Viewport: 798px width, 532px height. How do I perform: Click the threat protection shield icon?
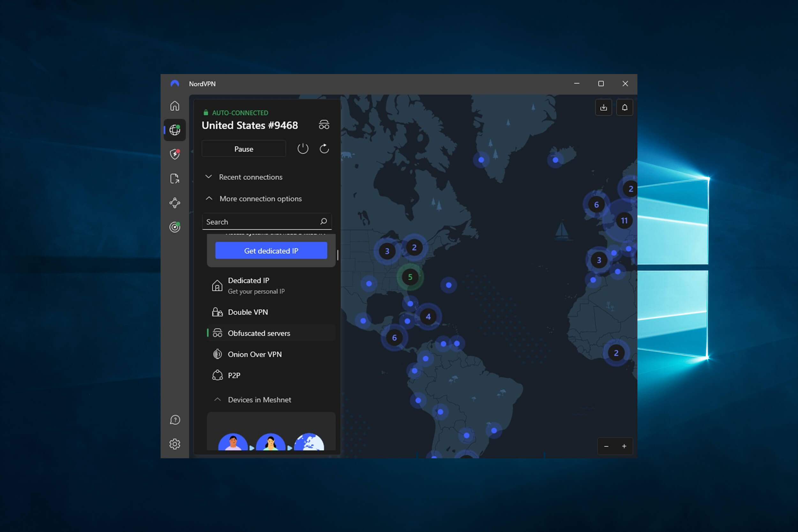coord(176,154)
